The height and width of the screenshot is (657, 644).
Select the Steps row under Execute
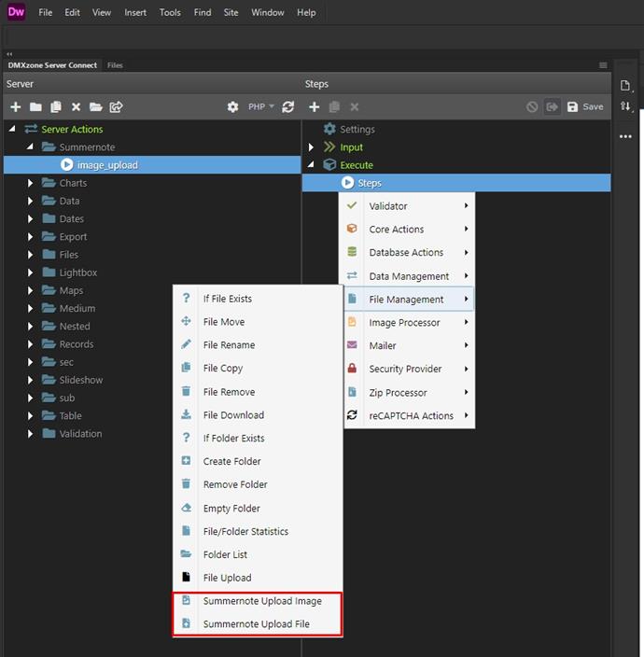(456, 183)
